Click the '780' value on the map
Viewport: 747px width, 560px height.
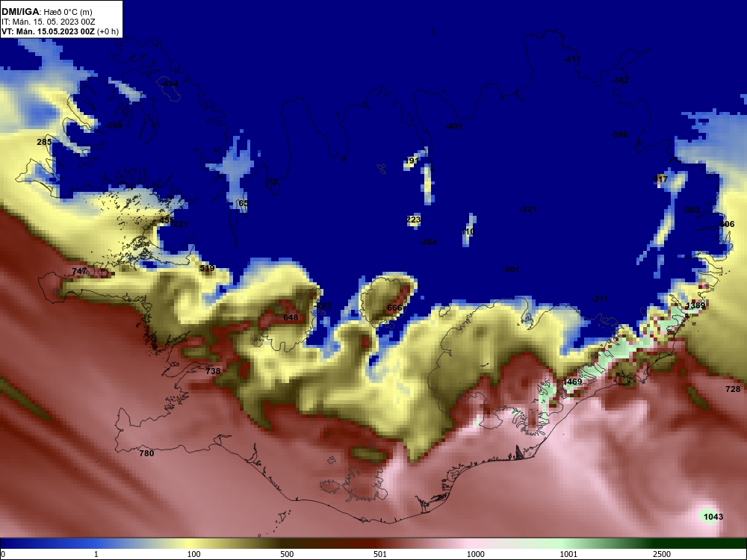146,453
